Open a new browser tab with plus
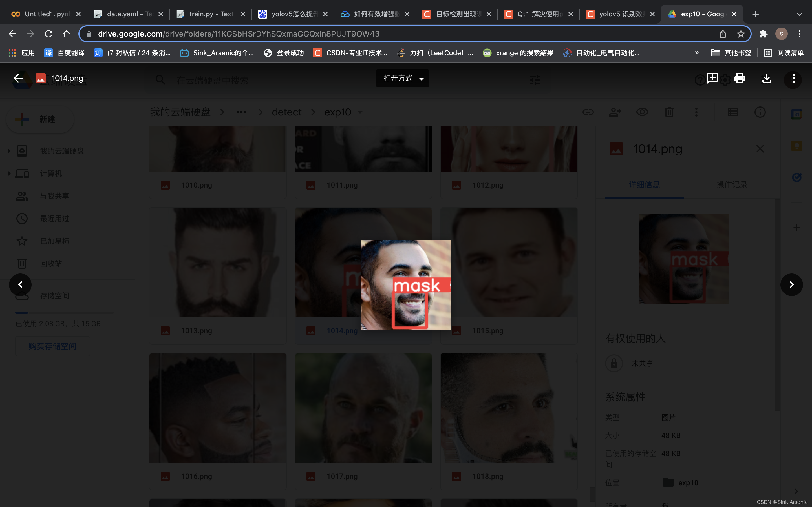This screenshot has width=812, height=507. pos(755,14)
